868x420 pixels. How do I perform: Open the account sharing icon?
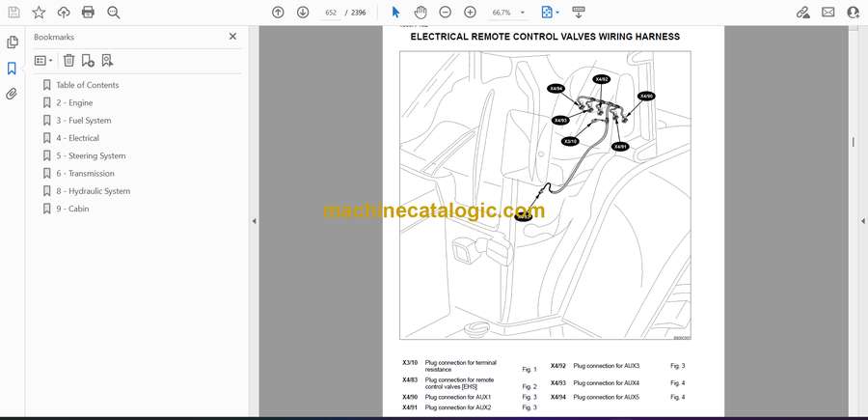pyautogui.click(x=854, y=13)
